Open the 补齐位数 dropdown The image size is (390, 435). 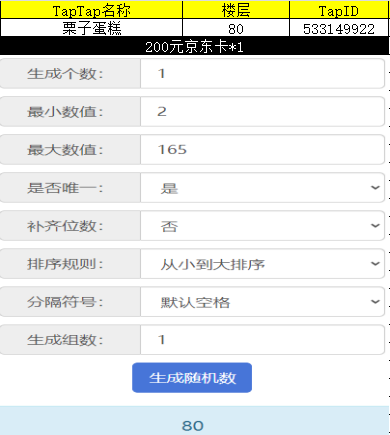tap(263, 226)
